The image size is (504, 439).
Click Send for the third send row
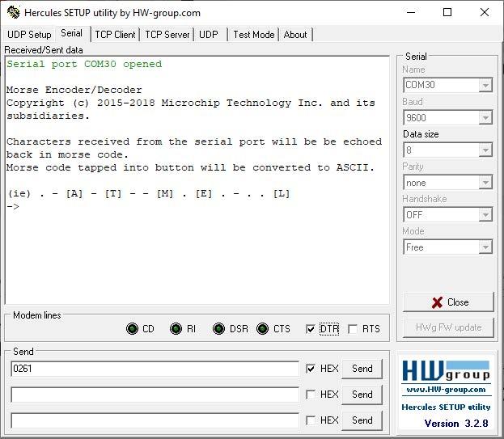(x=362, y=420)
